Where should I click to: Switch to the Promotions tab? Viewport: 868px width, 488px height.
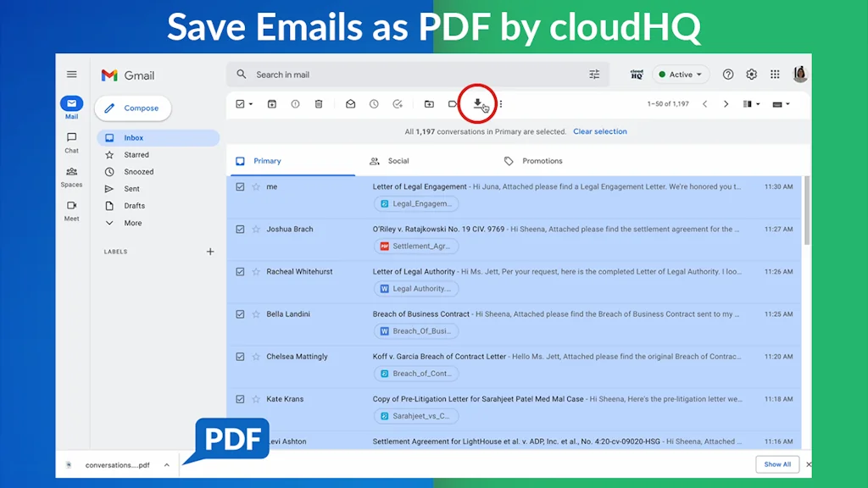tap(542, 161)
